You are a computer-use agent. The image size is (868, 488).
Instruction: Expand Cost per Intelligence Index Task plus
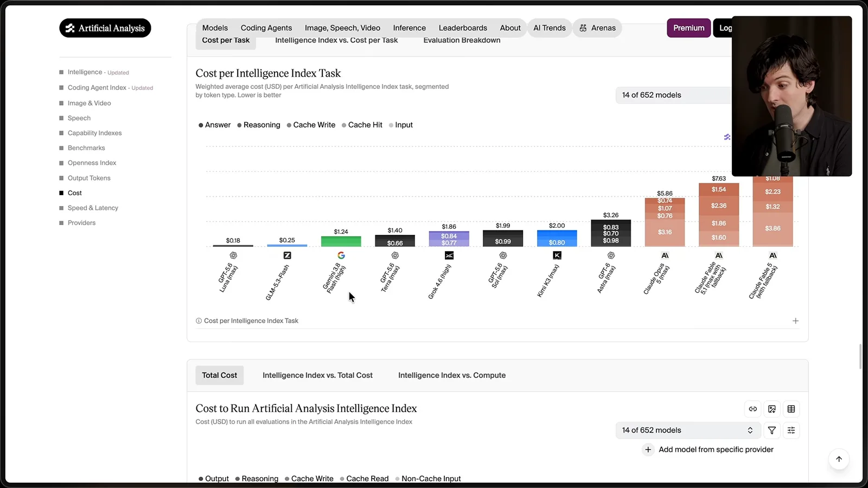795,321
